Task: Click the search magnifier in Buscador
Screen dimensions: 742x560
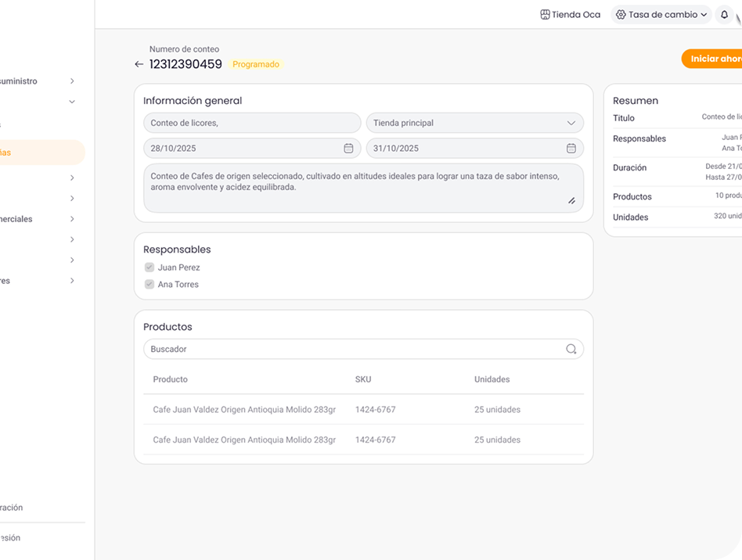Action: pyautogui.click(x=571, y=350)
